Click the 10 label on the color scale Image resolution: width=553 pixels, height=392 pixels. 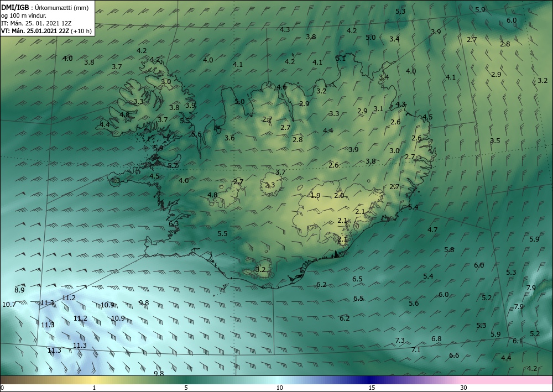pyautogui.click(x=279, y=388)
